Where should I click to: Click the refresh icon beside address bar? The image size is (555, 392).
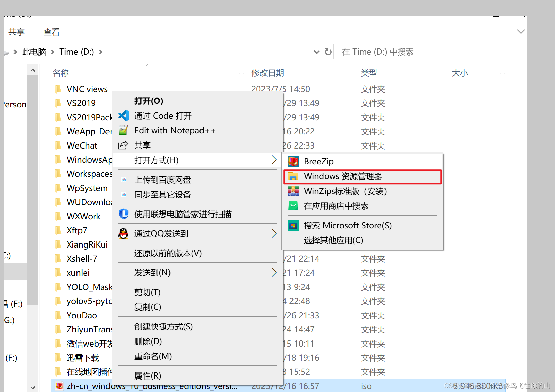click(328, 52)
